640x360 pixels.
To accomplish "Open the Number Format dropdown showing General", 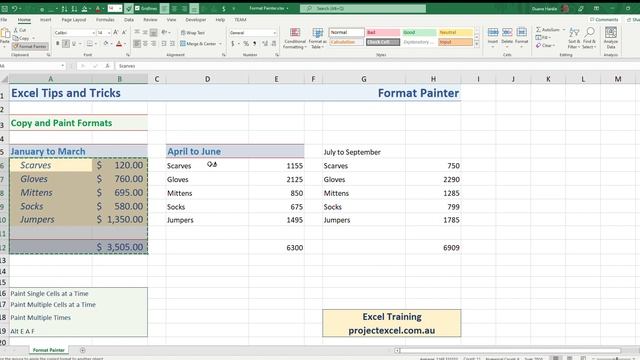I will tap(275, 33).
